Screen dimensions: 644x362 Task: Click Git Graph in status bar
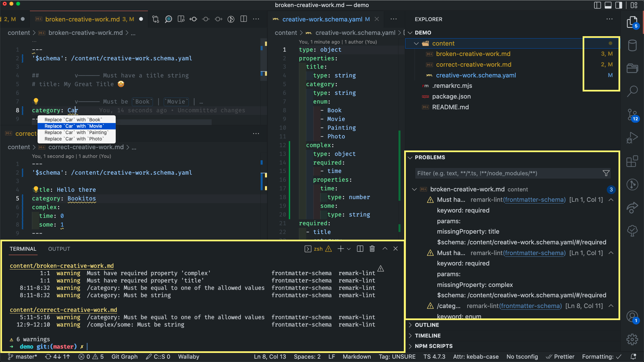[124, 357]
